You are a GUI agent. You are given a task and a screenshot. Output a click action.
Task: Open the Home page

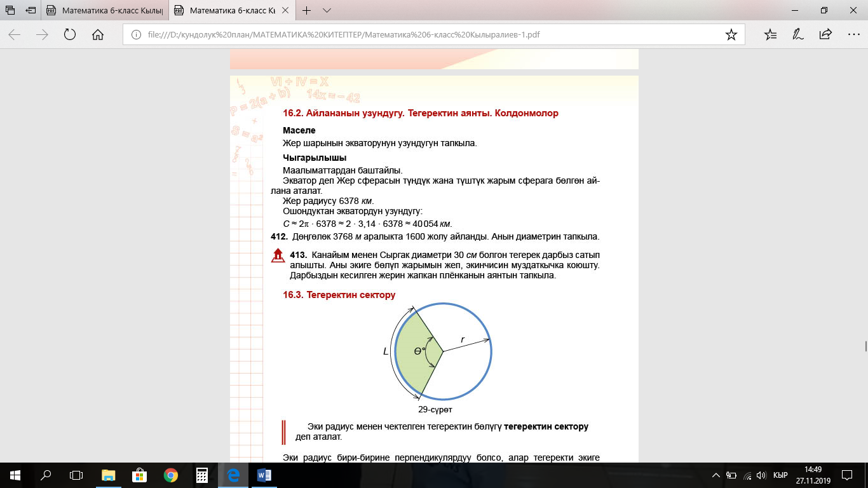click(98, 35)
